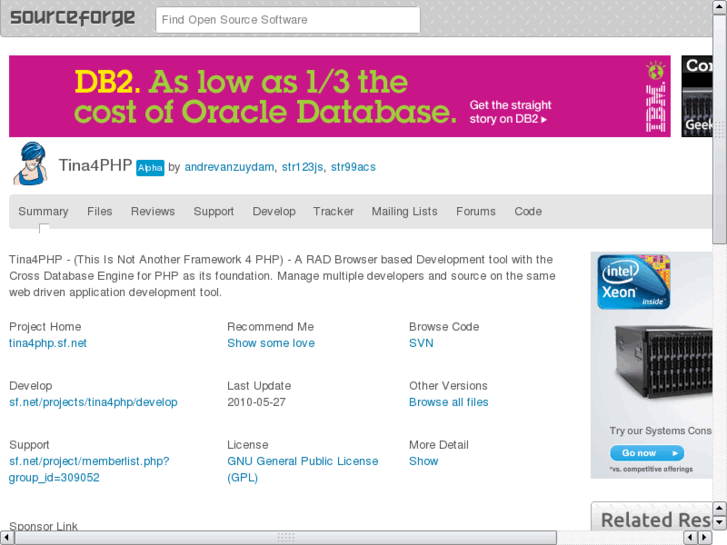The width and height of the screenshot is (727, 545).
Task: Open the Files tab
Action: 100,212
